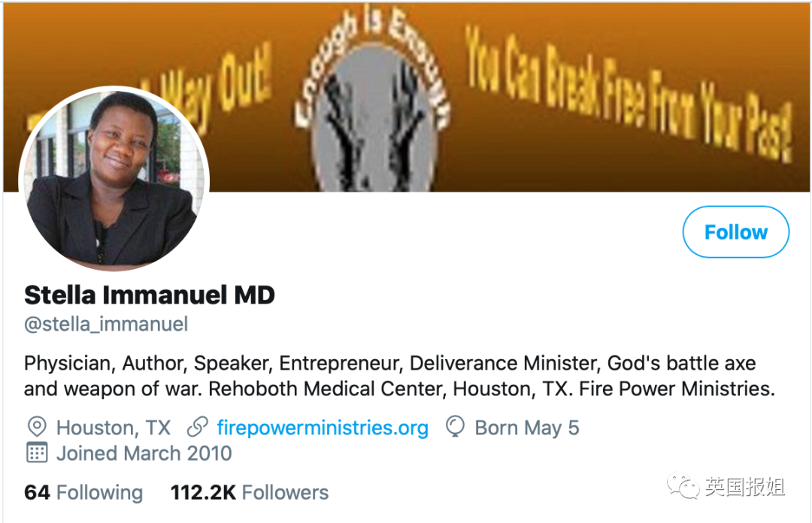Click the WeChat watermark logo icon
The width and height of the screenshot is (812, 523).
(x=683, y=486)
